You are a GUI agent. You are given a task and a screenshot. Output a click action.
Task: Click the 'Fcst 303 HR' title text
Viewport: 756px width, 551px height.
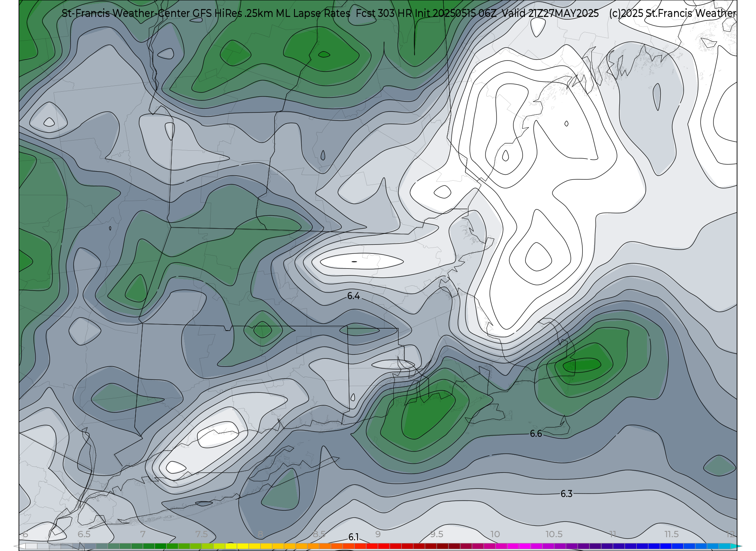click(384, 13)
